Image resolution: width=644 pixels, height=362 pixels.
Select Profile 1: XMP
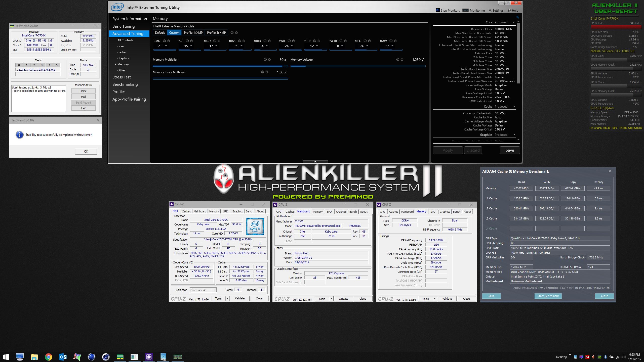coord(193,33)
